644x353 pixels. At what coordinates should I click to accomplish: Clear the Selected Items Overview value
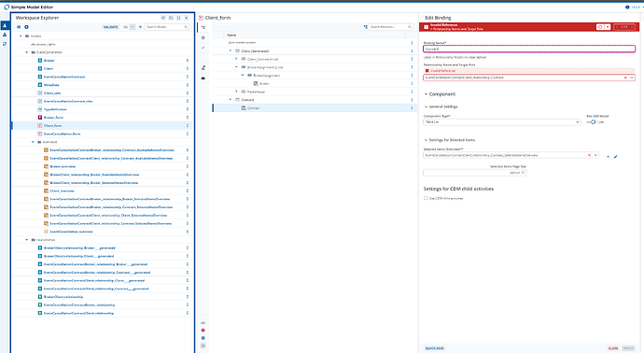pyautogui.click(x=589, y=155)
